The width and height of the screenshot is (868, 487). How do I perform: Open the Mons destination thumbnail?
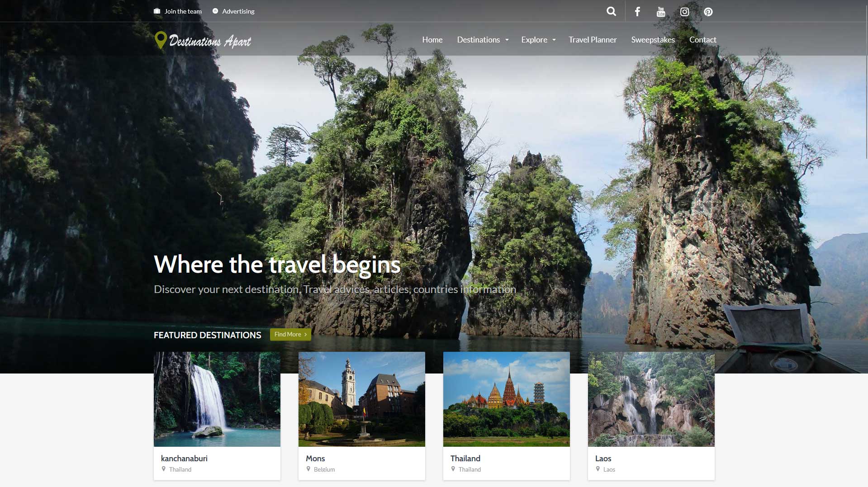pyautogui.click(x=361, y=399)
